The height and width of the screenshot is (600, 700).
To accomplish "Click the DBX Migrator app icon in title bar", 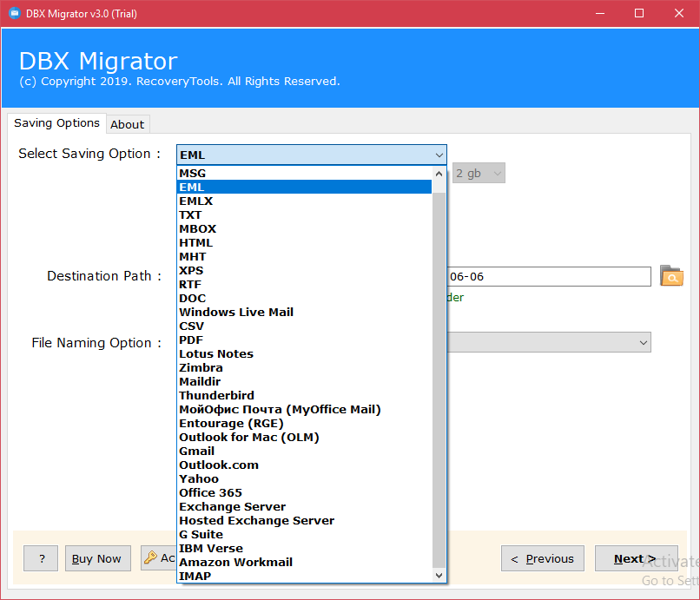I will [15, 13].
